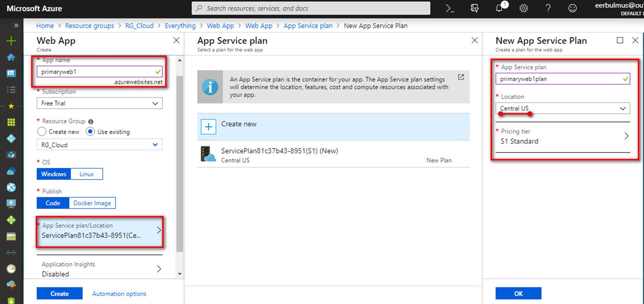Open Resource groups cube icon in sidebar

pos(11,155)
